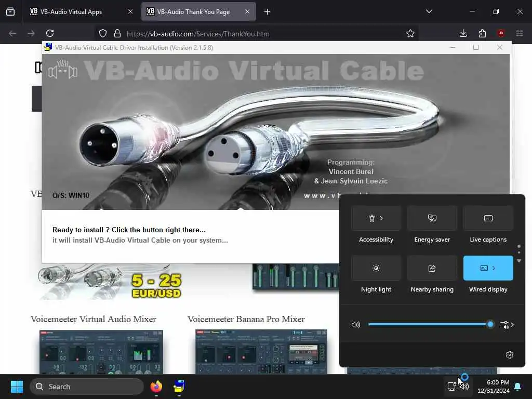Turn on Live captions tile
This screenshot has height=399, width=532.
tap(488, 218)
